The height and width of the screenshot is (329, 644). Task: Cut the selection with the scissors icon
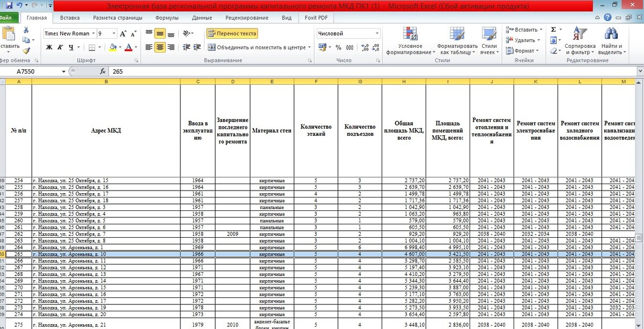click(x=25, y=31)
